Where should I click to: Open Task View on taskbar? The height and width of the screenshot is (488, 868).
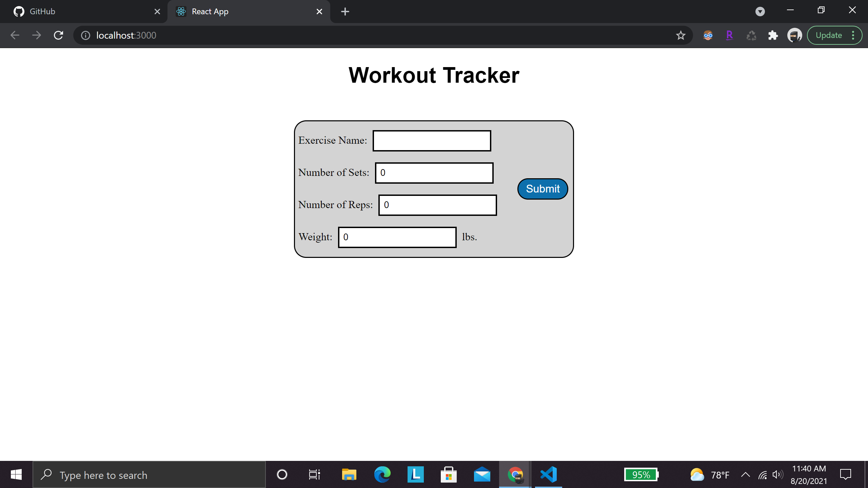click(315, 474)
